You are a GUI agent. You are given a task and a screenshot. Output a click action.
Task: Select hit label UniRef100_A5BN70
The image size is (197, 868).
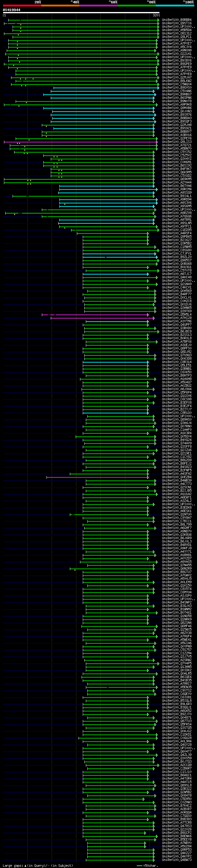(177, 149)
